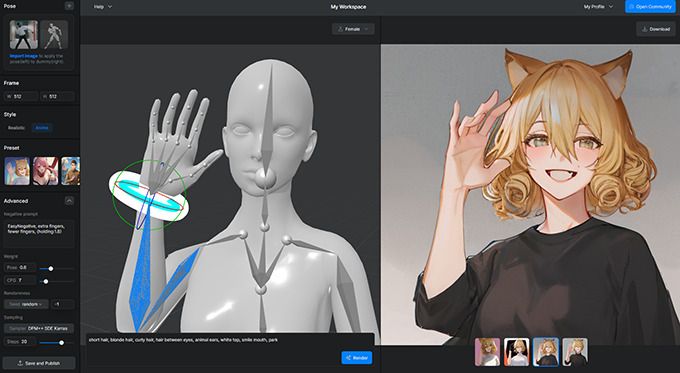Open the My Profile menu
This screenshot has height=373, width=680.
point(598,7)
